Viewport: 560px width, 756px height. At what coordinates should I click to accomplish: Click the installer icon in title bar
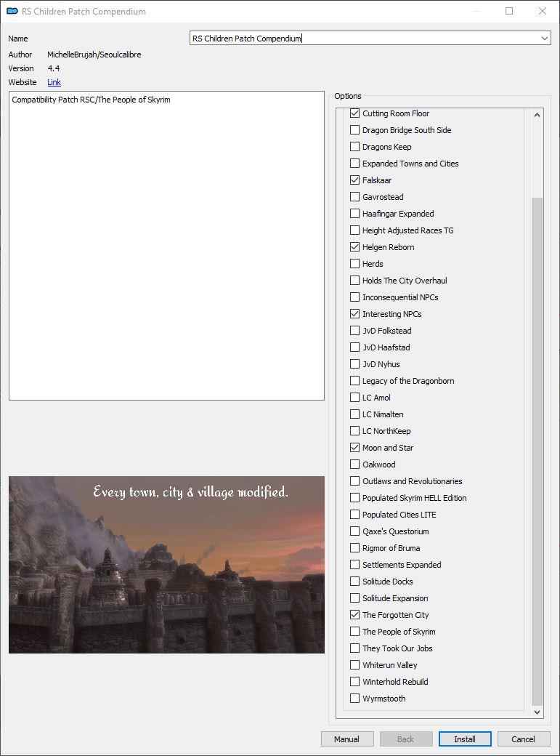coord(12,11)
